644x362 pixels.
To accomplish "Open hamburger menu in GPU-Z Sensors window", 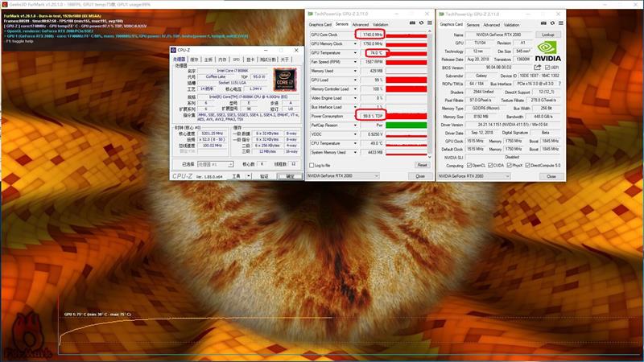I will click(x=430, y=23).
